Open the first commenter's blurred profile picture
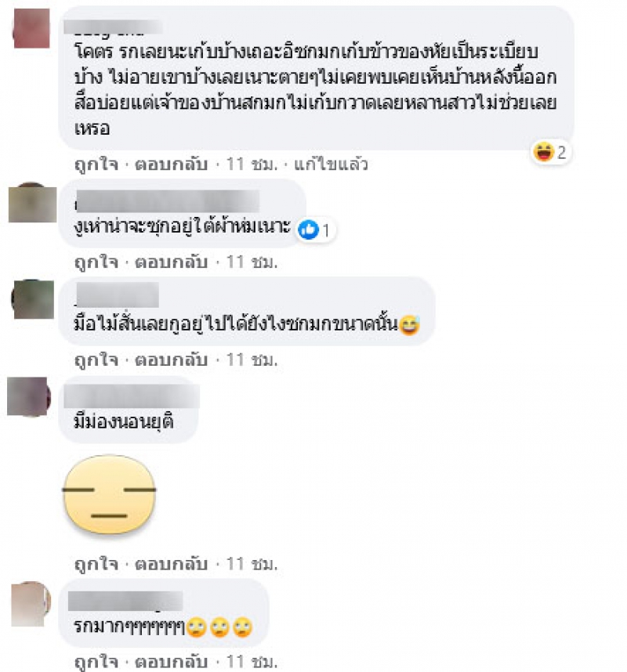 [31, 28]
